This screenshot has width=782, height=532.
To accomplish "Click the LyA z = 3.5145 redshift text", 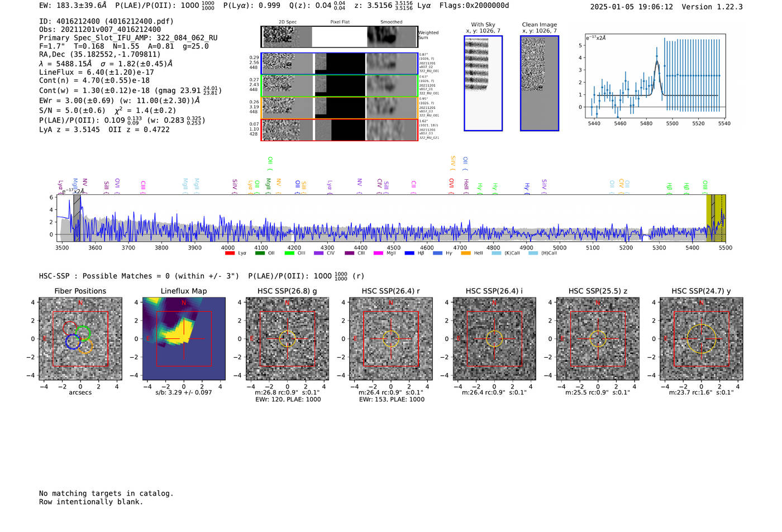I will point(69,130).
